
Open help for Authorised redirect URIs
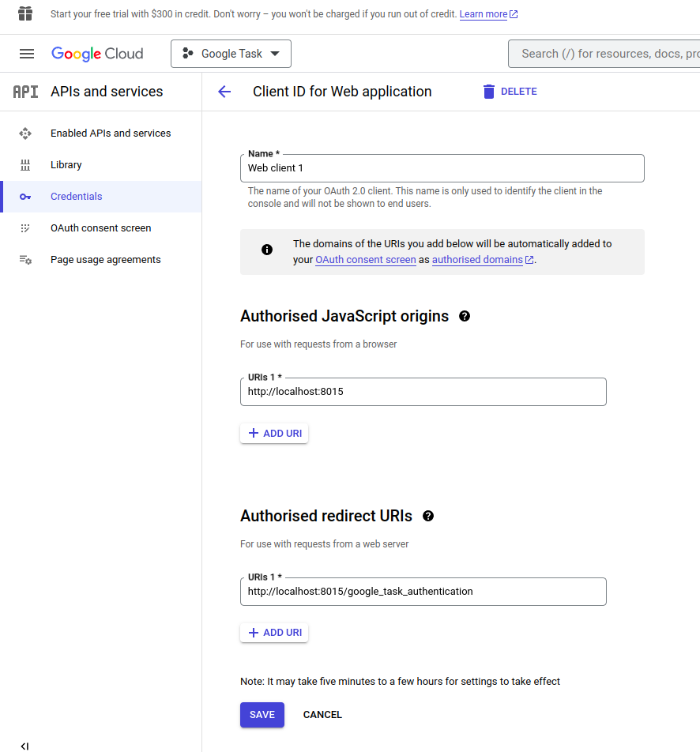pos(428,516)
